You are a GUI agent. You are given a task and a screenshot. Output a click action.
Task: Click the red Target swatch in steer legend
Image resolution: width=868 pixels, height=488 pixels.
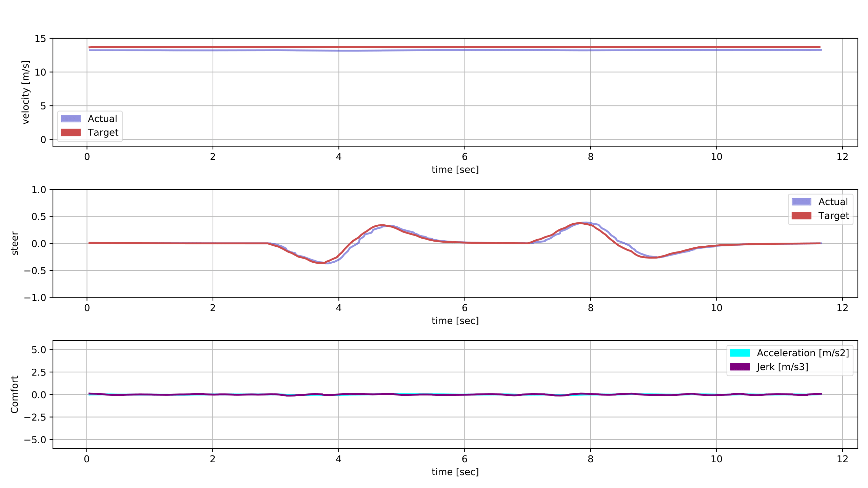(x=801, y=216)
